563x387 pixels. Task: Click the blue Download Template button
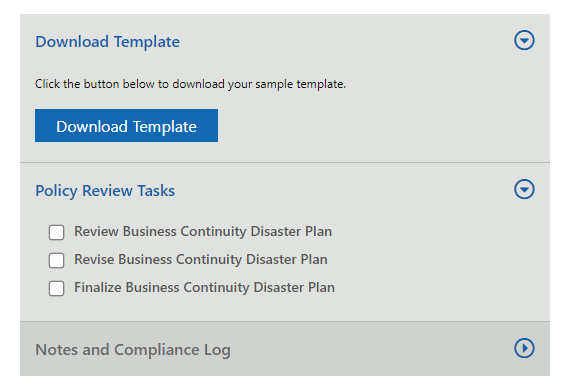pyautogui.click(x=126, y=126)
